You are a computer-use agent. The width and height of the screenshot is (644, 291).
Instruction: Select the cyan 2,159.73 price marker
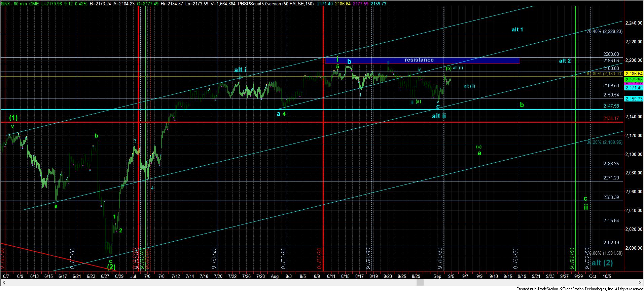633,99
